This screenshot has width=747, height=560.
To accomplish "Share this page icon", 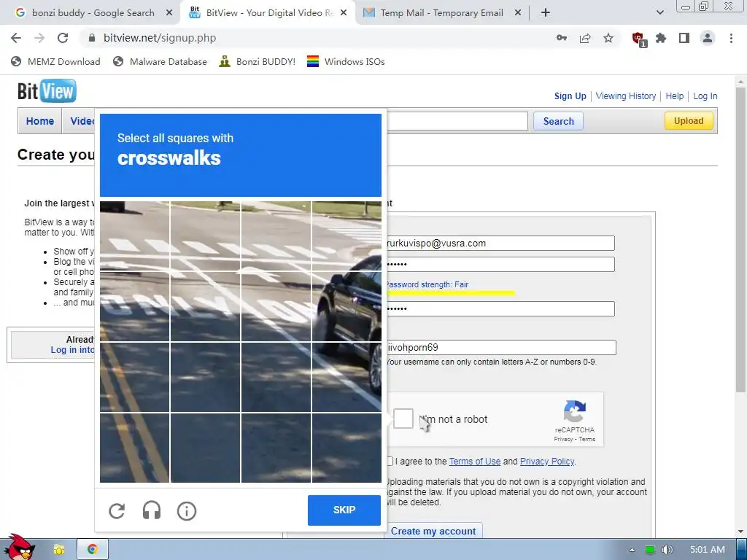I will [x=585, y=38].
